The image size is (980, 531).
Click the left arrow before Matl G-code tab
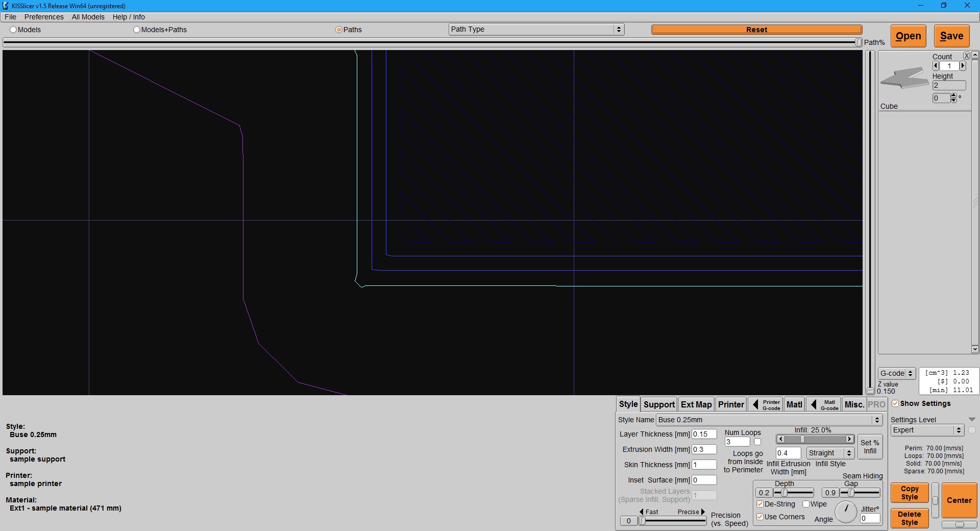click(x=814, y=405)
